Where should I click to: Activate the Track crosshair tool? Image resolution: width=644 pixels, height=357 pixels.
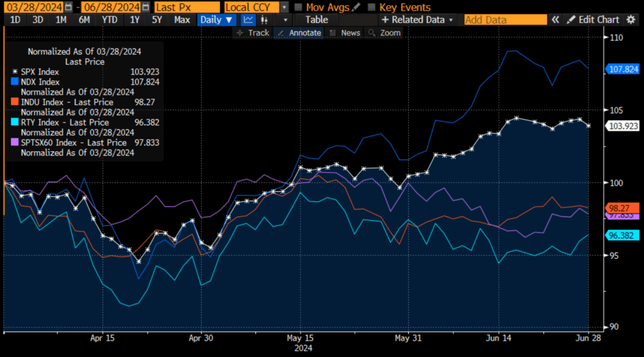[x=252, y=33]
